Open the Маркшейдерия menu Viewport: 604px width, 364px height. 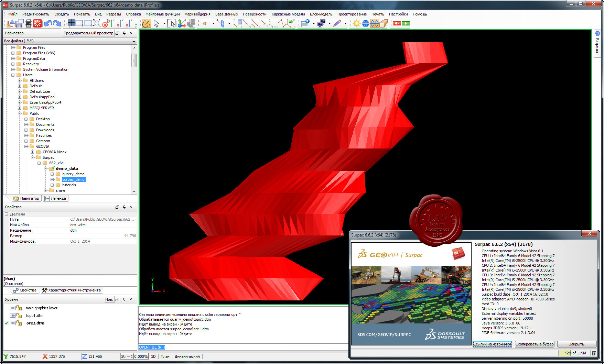pyautogui.click(x=197, y=14)
